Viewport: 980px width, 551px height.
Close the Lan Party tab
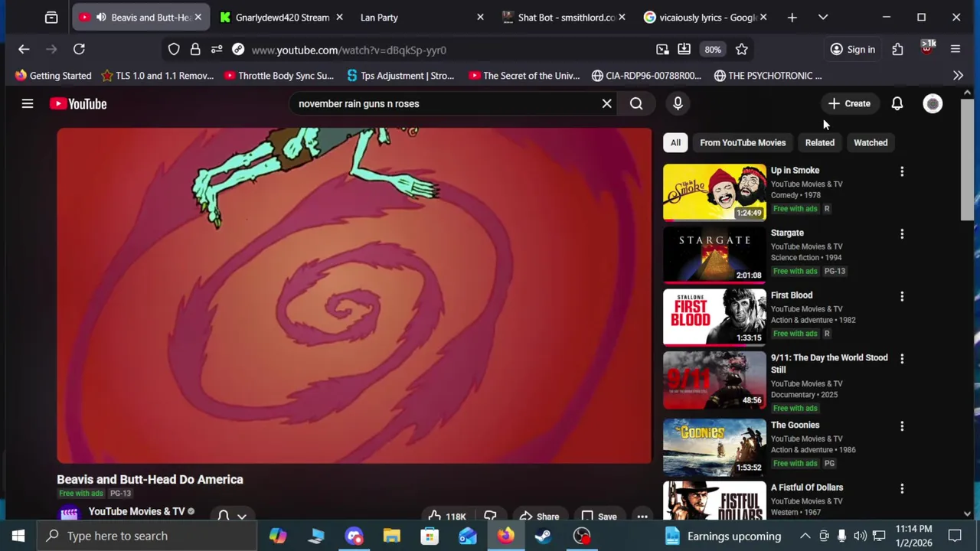480,17
